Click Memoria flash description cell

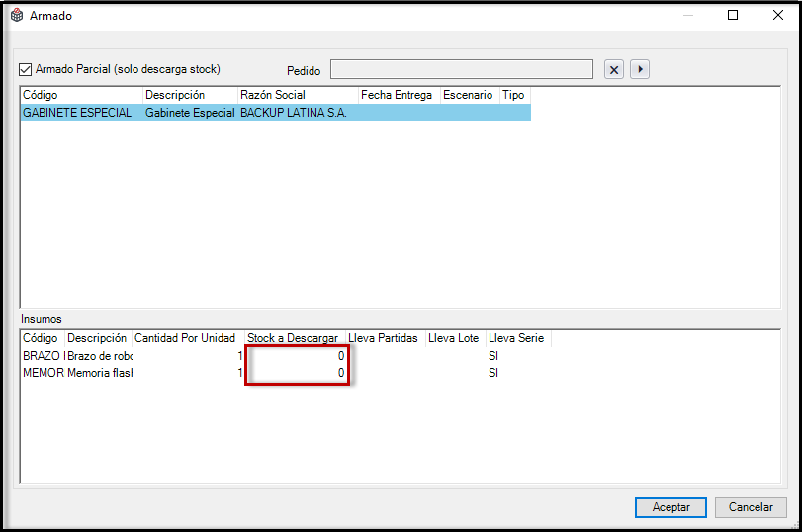(x=100, y=373)
